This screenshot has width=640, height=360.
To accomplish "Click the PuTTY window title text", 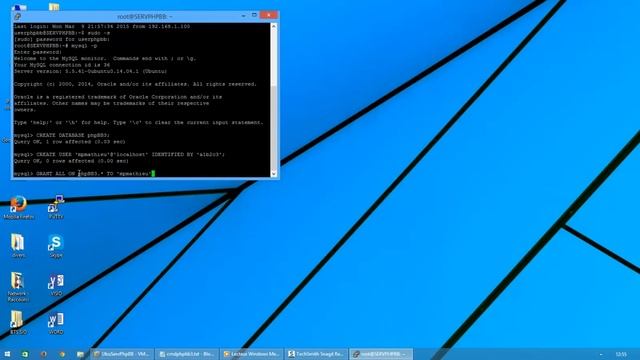I will point(145,17).
